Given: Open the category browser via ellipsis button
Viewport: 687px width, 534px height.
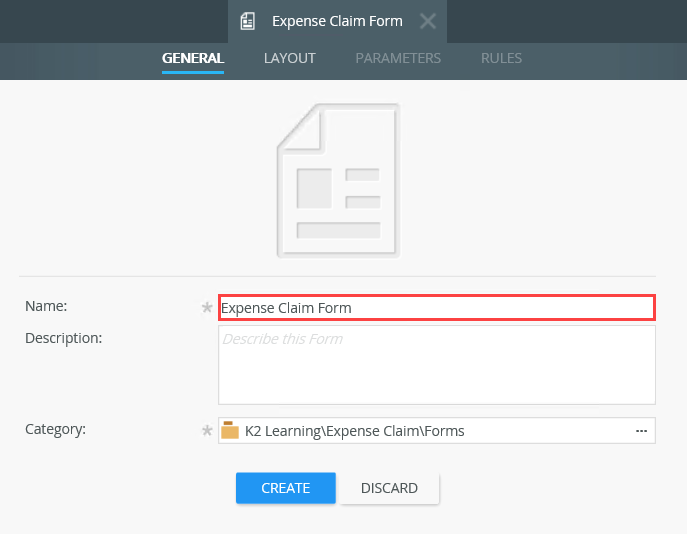Looking at the screenshot, I should tap(641, 431).
